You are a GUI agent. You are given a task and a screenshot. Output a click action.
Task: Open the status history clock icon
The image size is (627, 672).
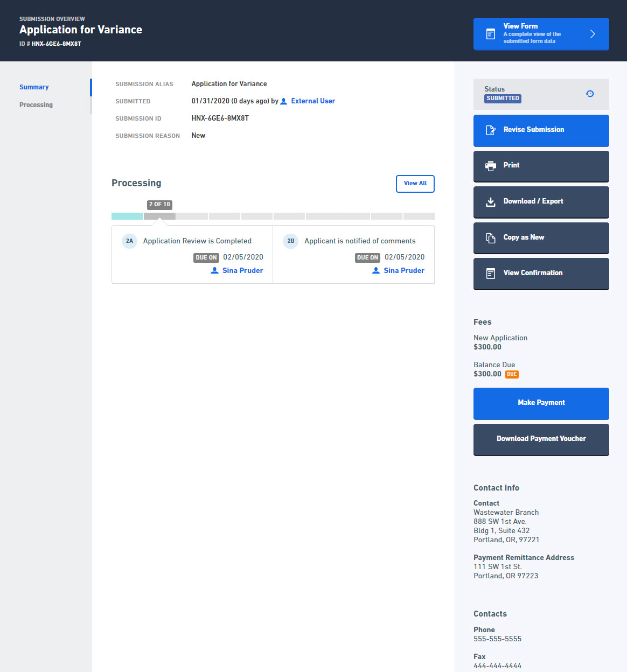(x=590, y=94)
